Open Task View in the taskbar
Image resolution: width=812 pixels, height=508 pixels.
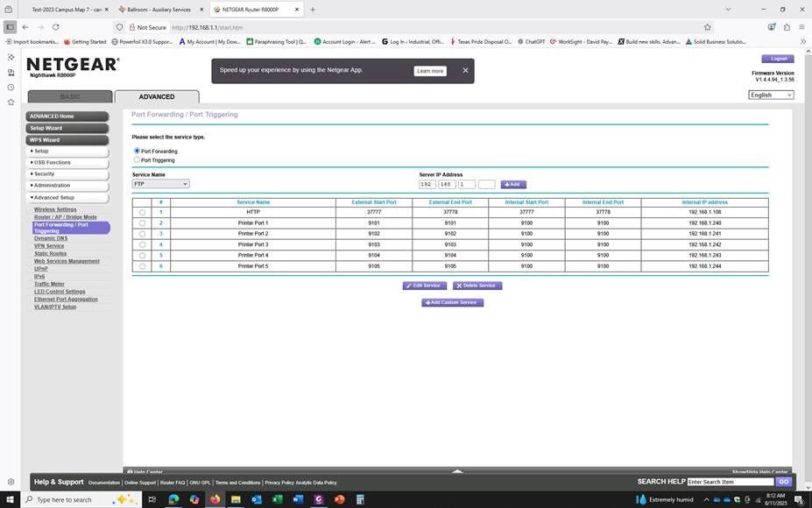[x=152, y=499]
